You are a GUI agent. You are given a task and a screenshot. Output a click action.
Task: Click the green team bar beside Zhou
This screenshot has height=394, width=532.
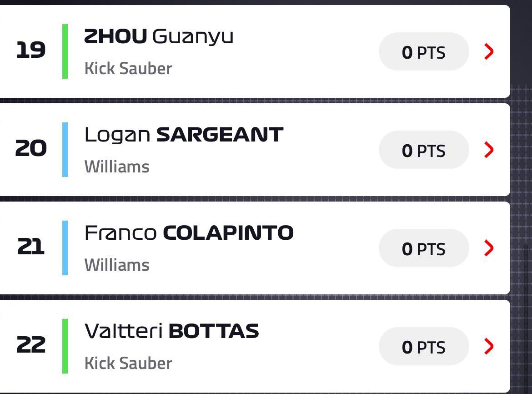65,51
